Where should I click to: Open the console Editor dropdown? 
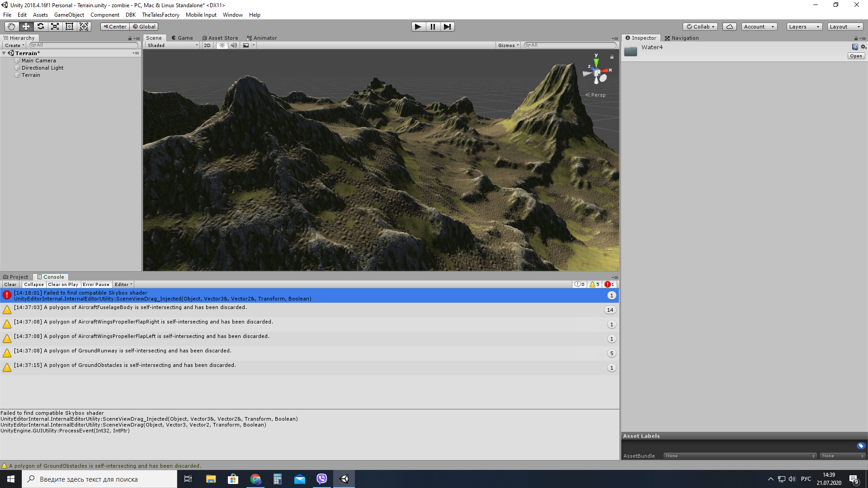point(123,285)
